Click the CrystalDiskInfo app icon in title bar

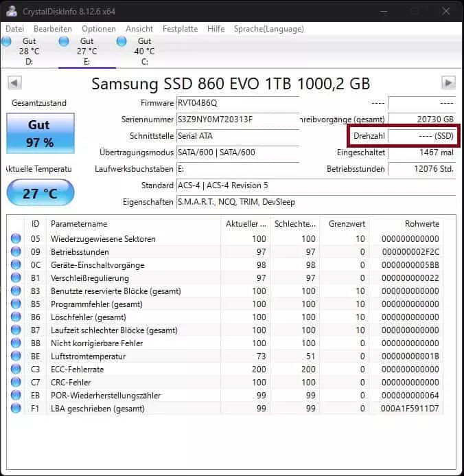click(12, 11)
